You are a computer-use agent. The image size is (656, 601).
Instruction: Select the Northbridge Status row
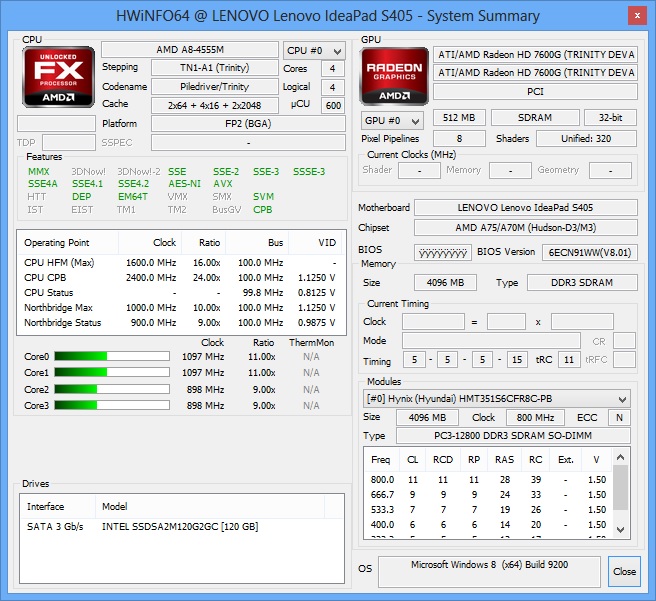pyautogui.click(x=181, y=323)
